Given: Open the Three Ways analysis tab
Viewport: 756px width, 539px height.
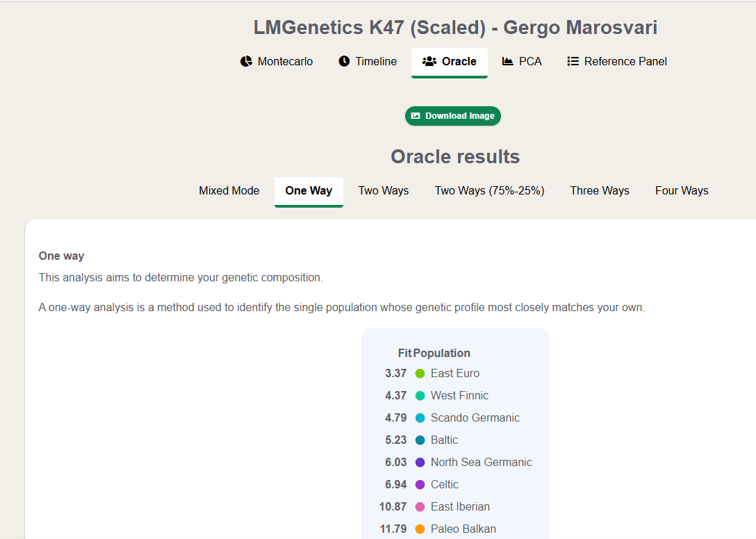Looking at the screenshot, I should pos(600,191).
